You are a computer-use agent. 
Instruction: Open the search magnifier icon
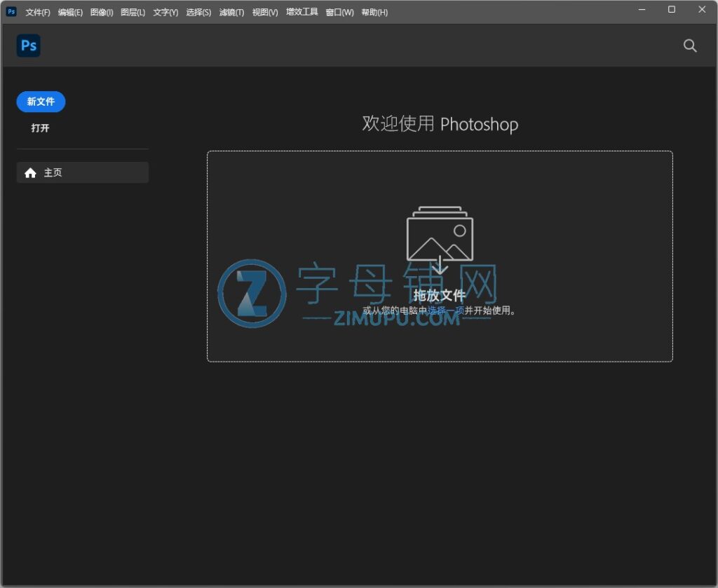(690, 46)
